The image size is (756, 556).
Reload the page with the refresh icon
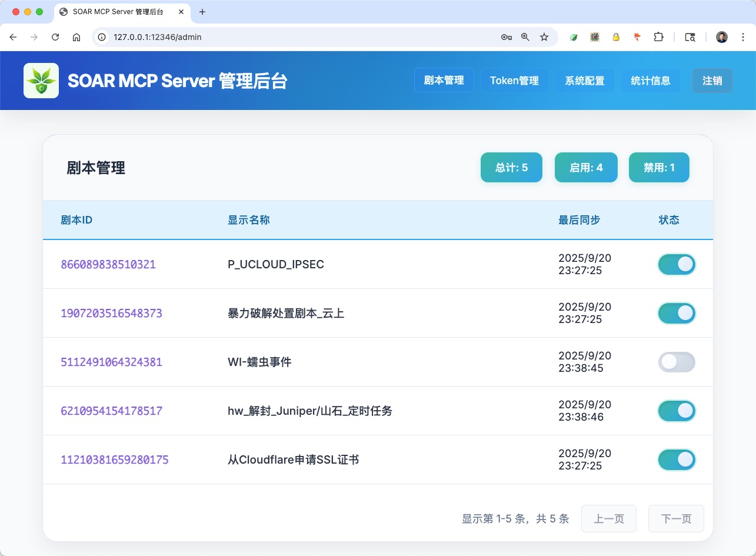55,36
